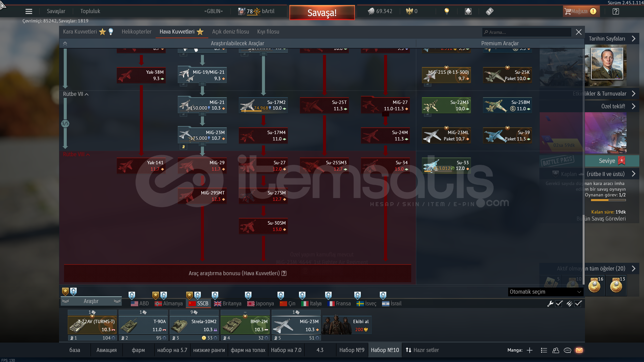The height and width of the screenshot is (362, 644).
Task: Click the Arama search field
Action: [527, 32]
